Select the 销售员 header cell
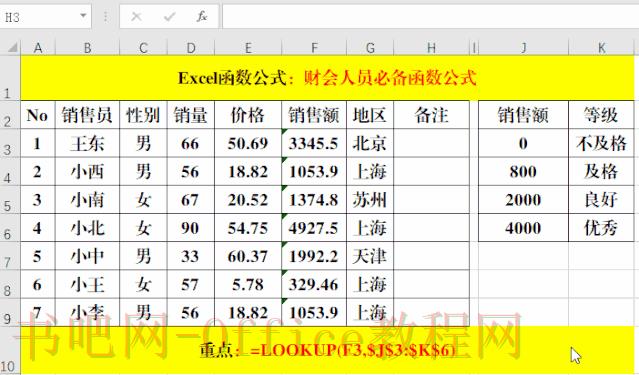Viewport: 639px width, 375px height. click(87, 115)
